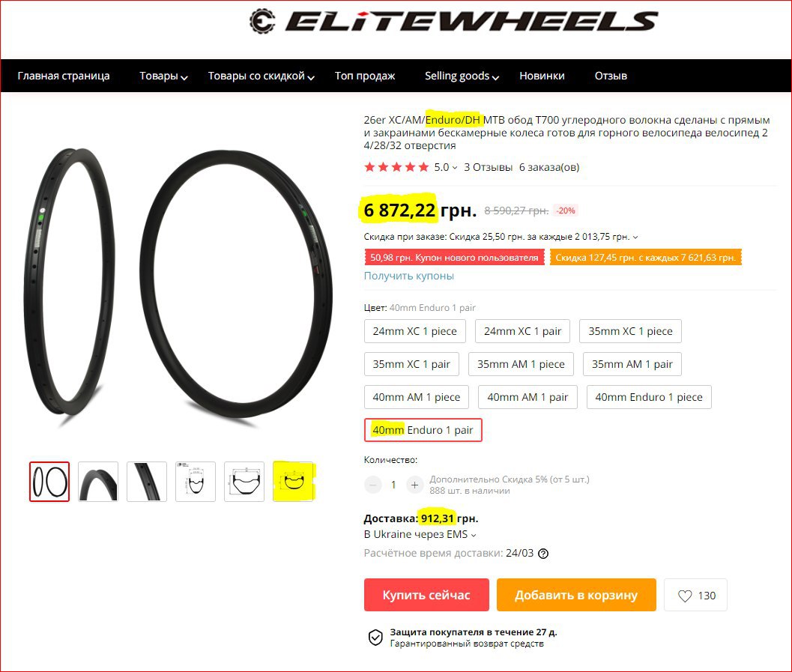Open the Получить купоны link
This screenshot has width=792, height=672.
(408, 276)
